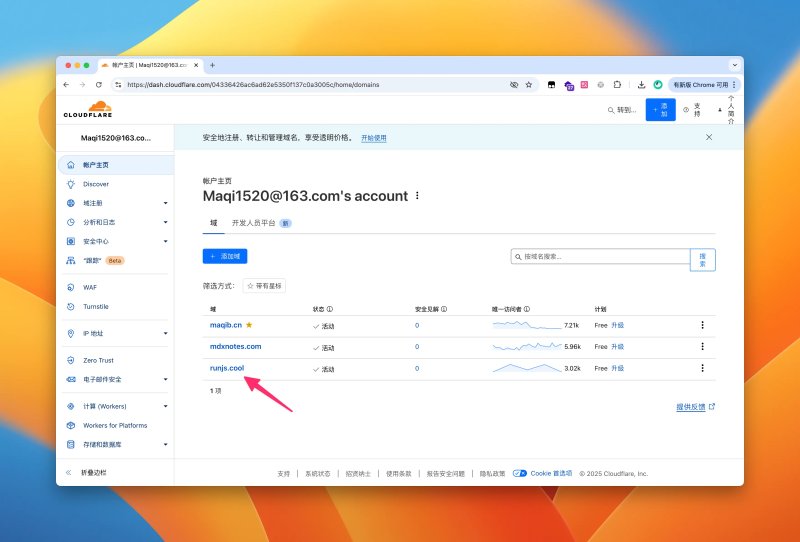The image size is (800, 542).
Task: Open Chrome tab list dropdown arrow
Action: (x=735, y=65)
